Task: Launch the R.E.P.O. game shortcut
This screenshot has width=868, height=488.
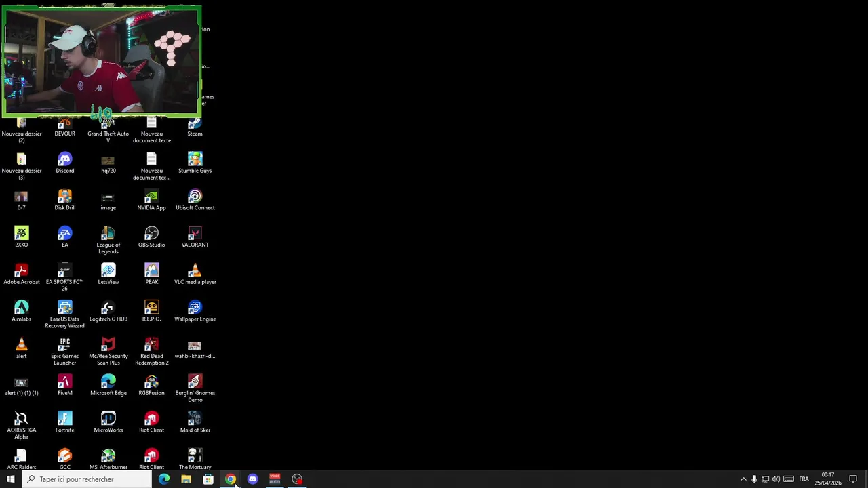Action: click(x=151, y=312)
